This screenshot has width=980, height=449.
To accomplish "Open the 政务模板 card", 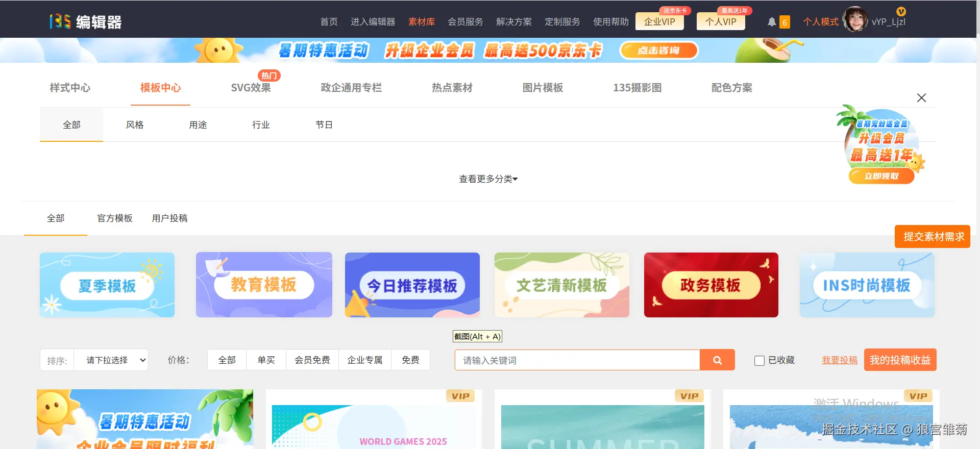I will click(711, 285).
